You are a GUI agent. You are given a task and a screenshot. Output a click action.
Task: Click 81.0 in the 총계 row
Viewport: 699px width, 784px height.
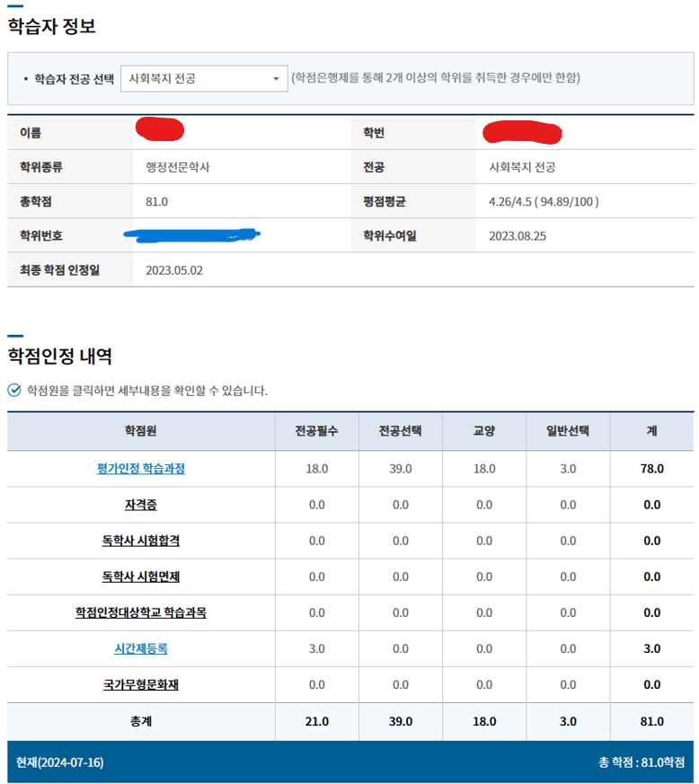(652, 721)
